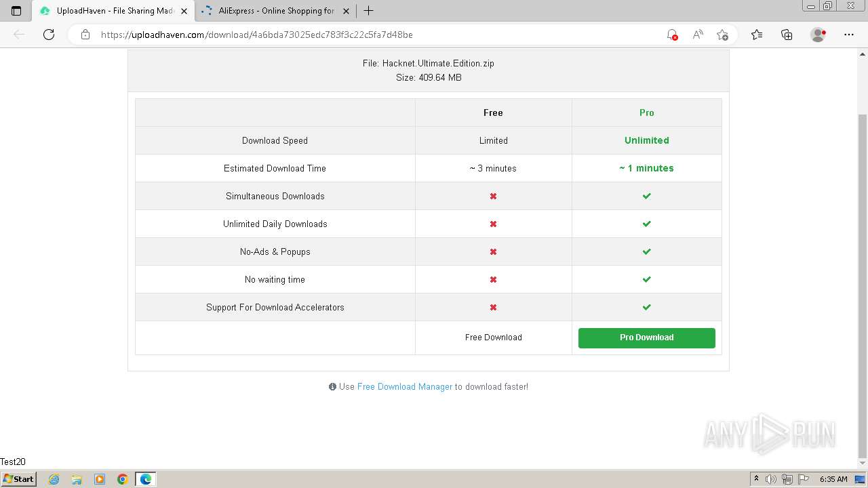868x488 pixels.
Task: Click the Size: 409.64 MB text
Action: (x=429, y=78)
